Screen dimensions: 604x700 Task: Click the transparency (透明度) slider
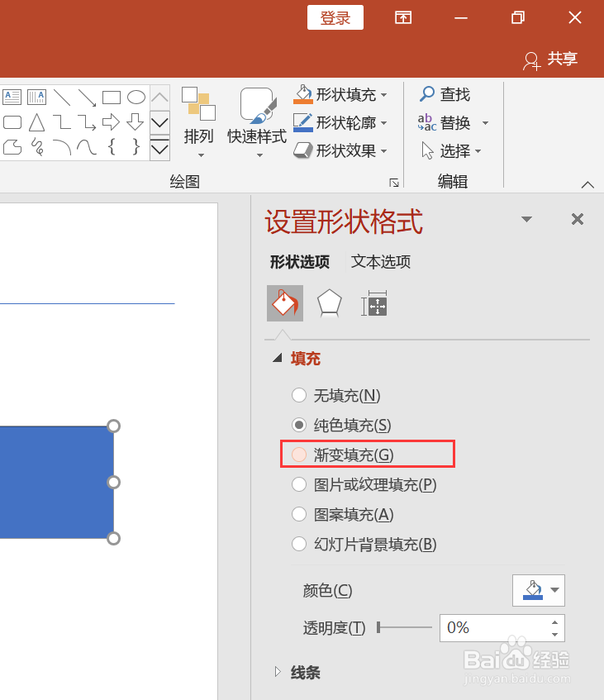tap(404, 627)
